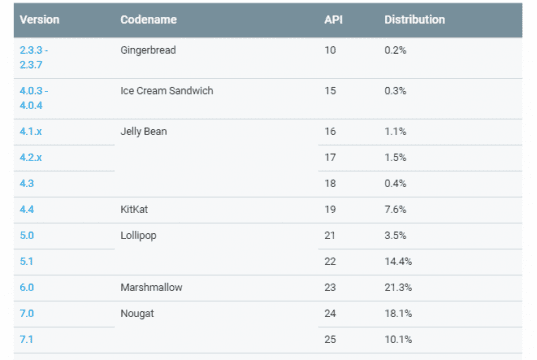The height and width of the screenshot is (360, 537).
Task: Open the 7.1 version link
Action: click(x=26, y=339)
